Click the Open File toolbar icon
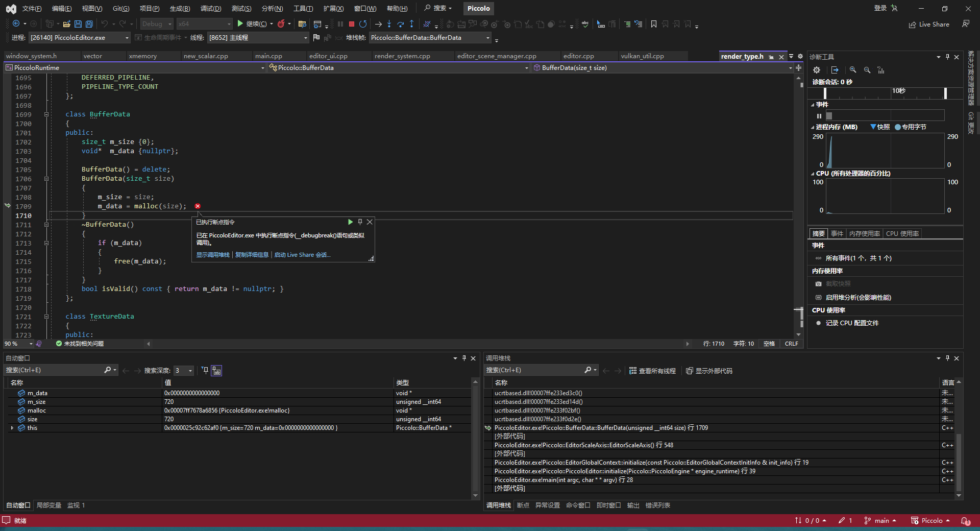This screenshot has height=531, width=980. click(x=66, y=24)
